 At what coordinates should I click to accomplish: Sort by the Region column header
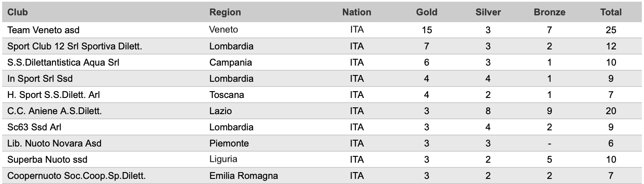coord(225,12)
